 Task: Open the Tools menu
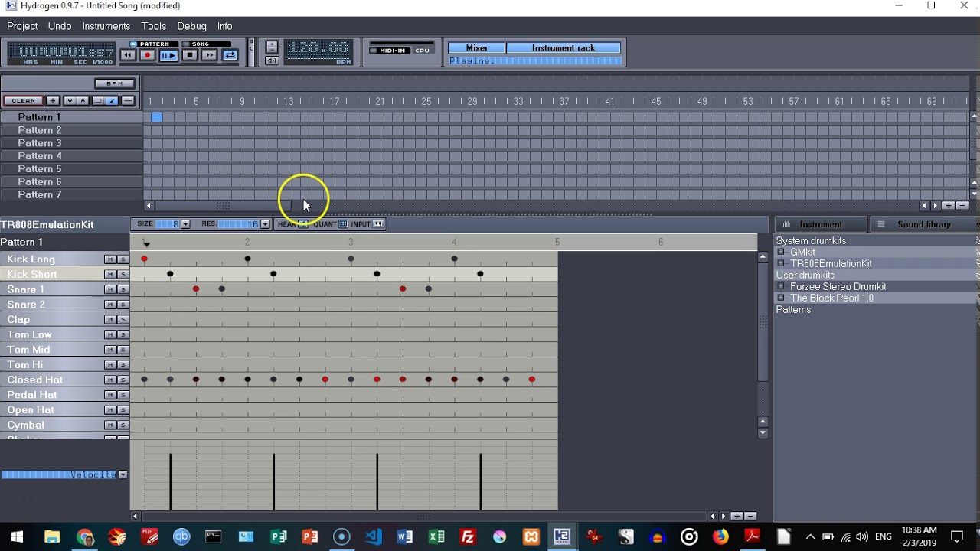pos(154,26)
